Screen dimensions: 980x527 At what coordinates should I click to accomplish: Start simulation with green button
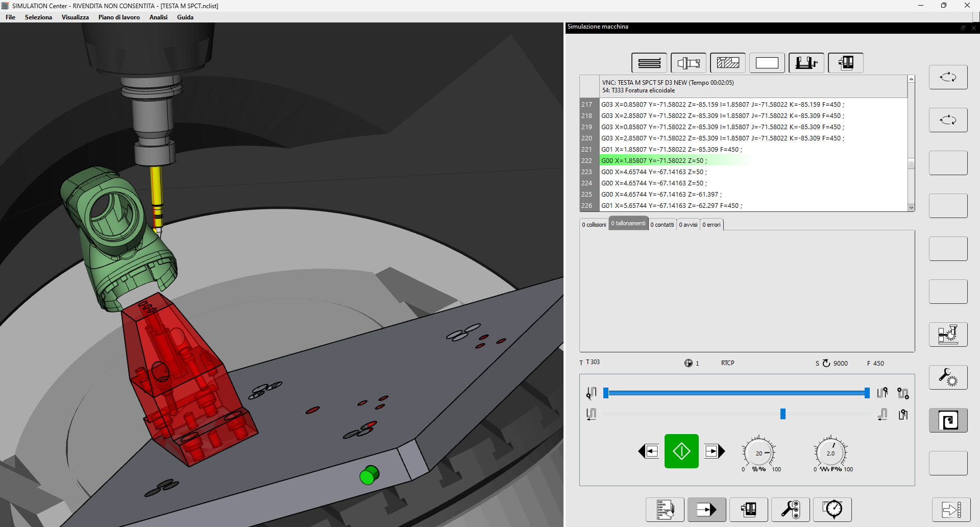tap(681, 451)
